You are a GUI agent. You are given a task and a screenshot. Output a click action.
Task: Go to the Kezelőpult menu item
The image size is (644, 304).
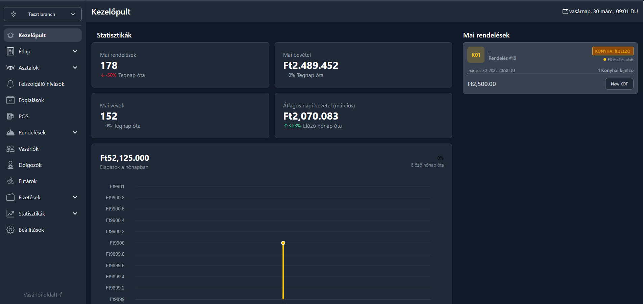(x=32, y=35)
